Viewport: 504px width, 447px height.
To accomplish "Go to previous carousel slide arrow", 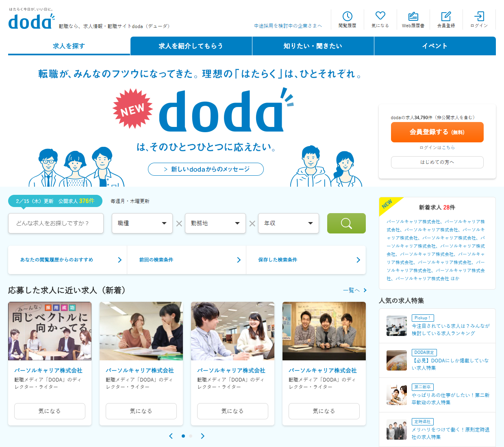I will tap(171, 436).
